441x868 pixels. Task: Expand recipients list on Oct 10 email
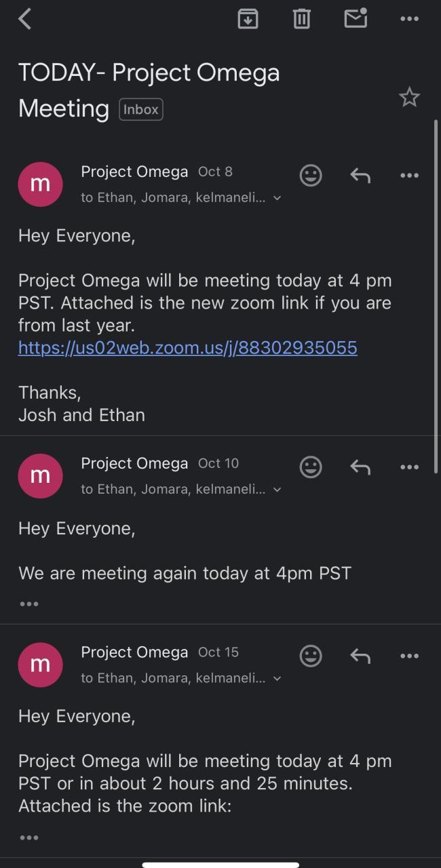277,490
